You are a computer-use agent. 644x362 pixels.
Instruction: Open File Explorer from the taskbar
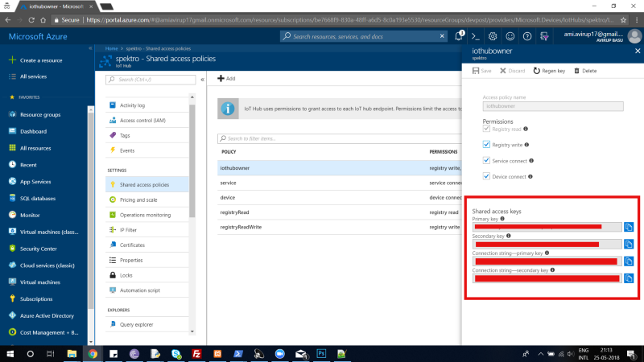[72, 353]
